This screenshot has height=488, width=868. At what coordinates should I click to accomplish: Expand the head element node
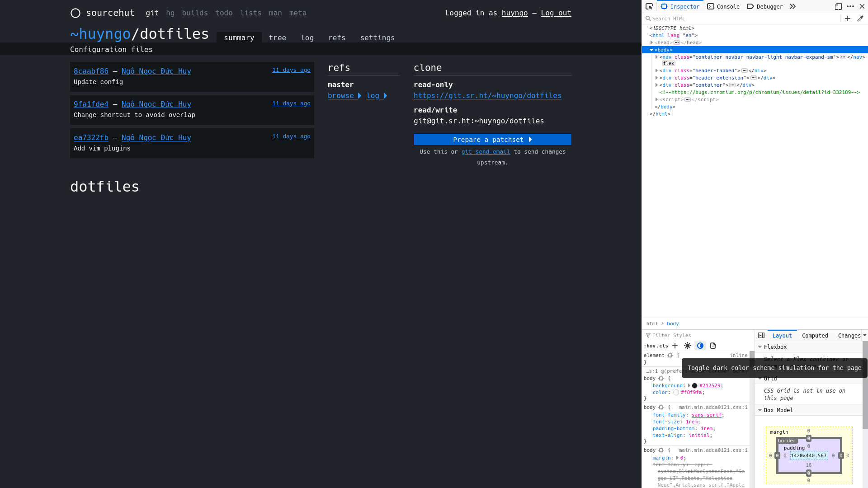651,42
